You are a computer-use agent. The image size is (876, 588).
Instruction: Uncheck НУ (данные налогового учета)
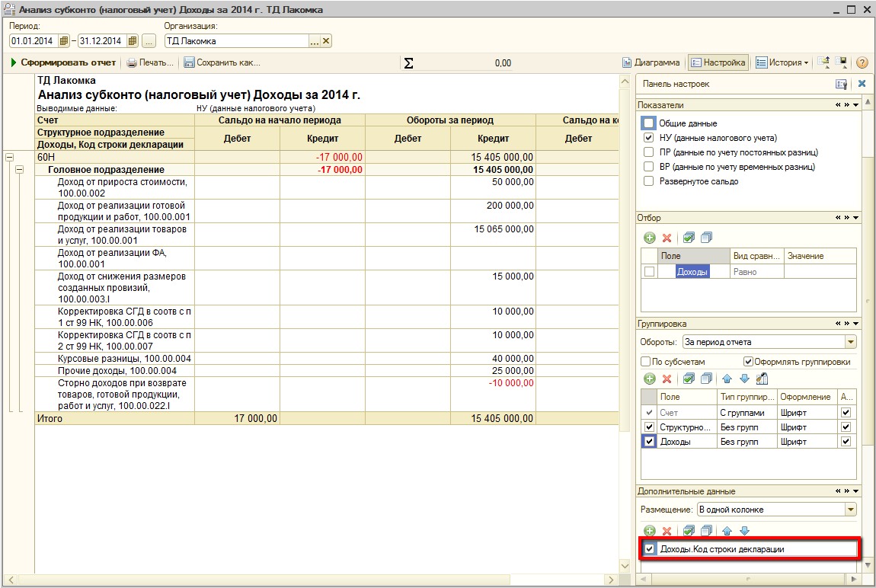[x=648, y=138]
